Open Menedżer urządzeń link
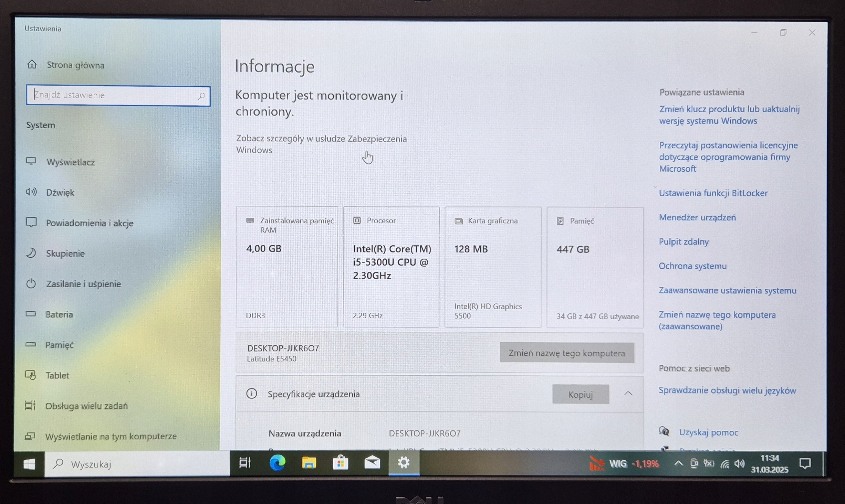 [x=697, y=217]
